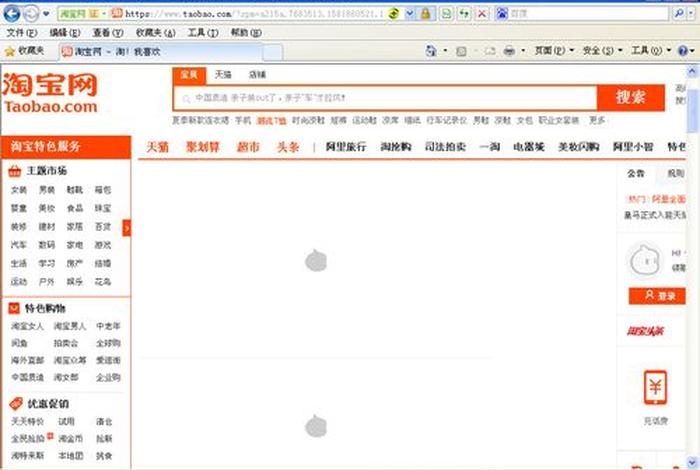Select the 店铺 search tab

point(257,74)
